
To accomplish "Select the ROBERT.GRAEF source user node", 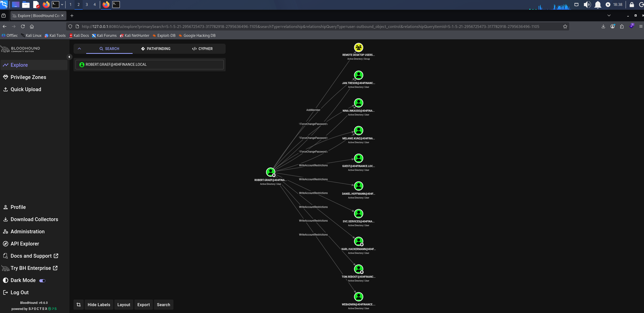I will pyautogui.click(x=271, y=172).
